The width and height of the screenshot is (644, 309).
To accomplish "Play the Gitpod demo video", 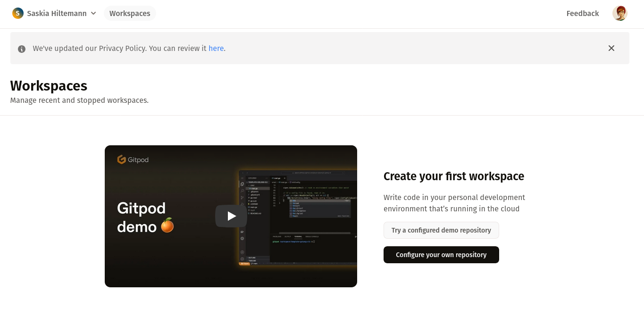I will click(x=231, y=216).
